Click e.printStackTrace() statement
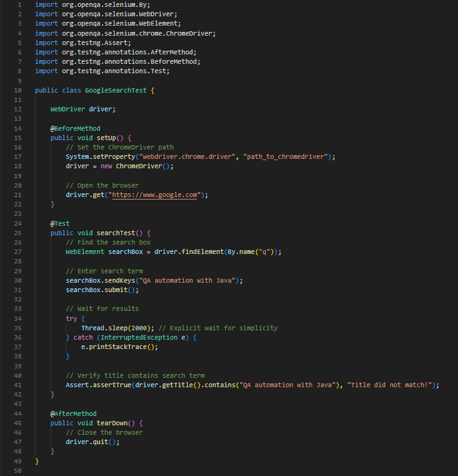The width and height of the screenshot is (458, 476). 120,347
